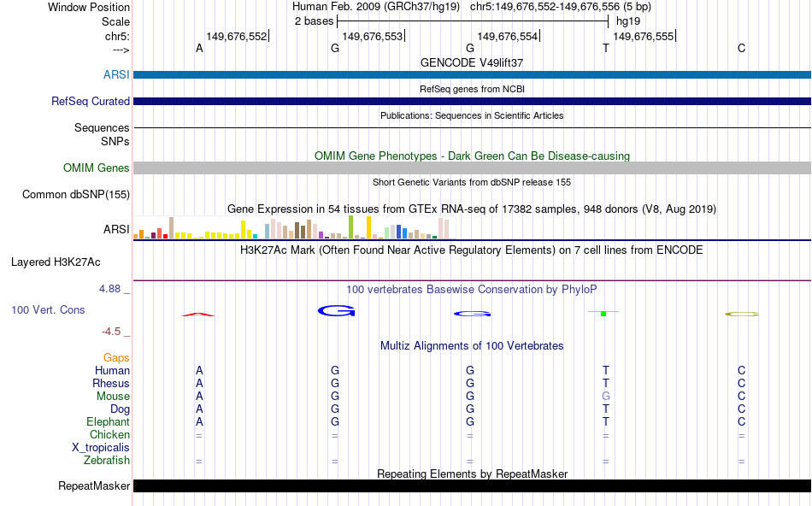
Task: Click the Dog row A base
Action: pyautogui.click(x=199, y=409)
